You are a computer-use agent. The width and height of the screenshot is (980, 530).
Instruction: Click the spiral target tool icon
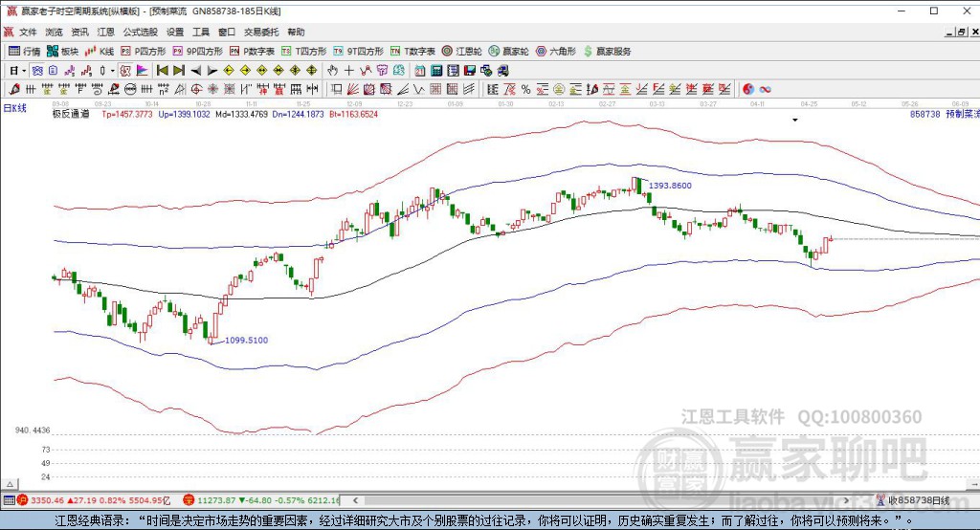197,89
